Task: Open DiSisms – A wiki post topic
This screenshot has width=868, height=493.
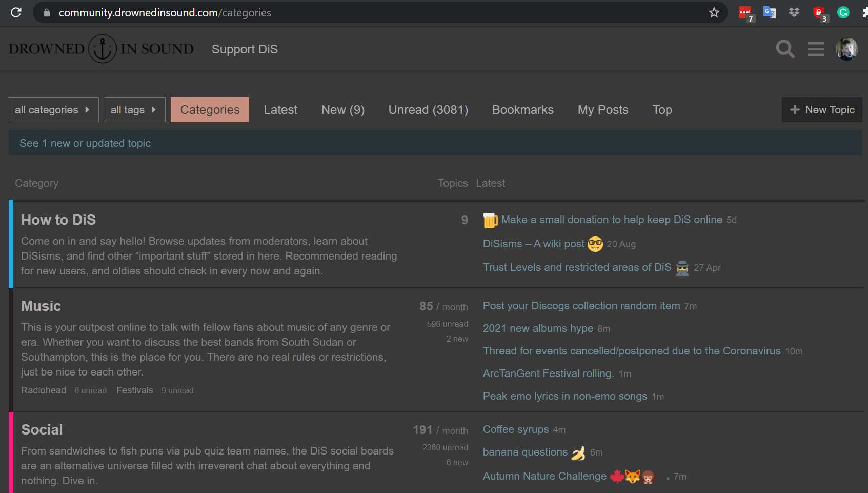Action: pos(534,244)
